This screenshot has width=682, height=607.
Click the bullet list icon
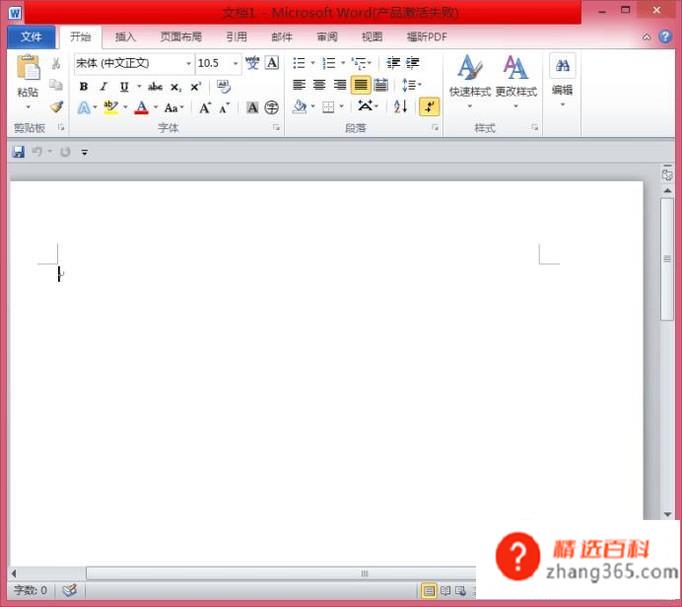299,63
